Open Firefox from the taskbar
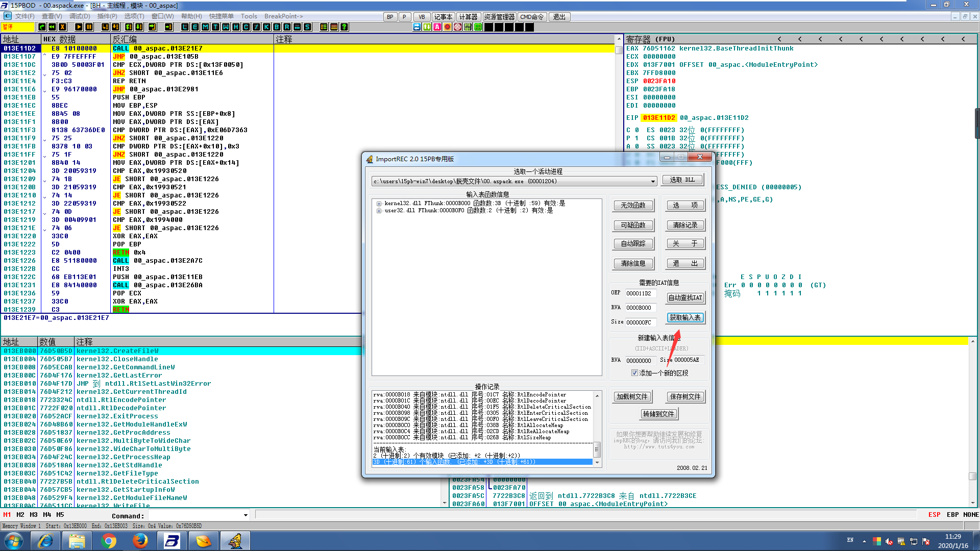This screenshot has width=980, height=551. click(140, 541)
